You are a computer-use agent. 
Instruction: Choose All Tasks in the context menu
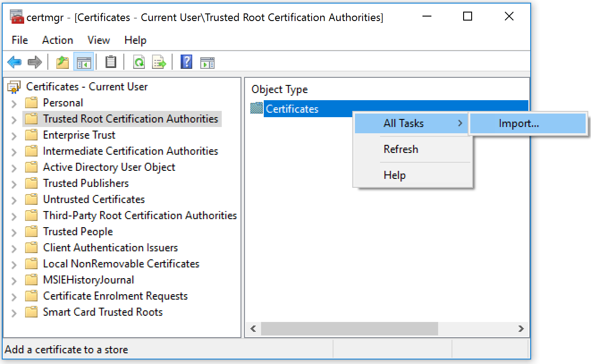pyautogui.click(x=411, y=123)
